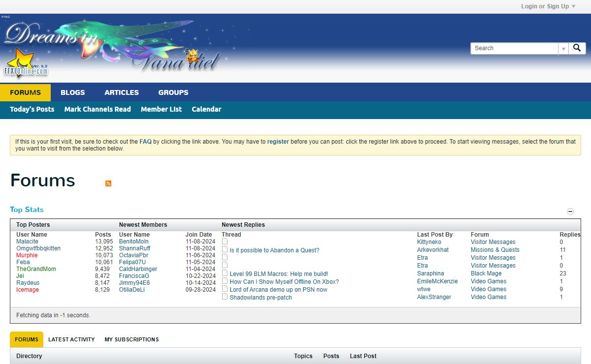Open the Black Mage forum link

tap(486, 273)
